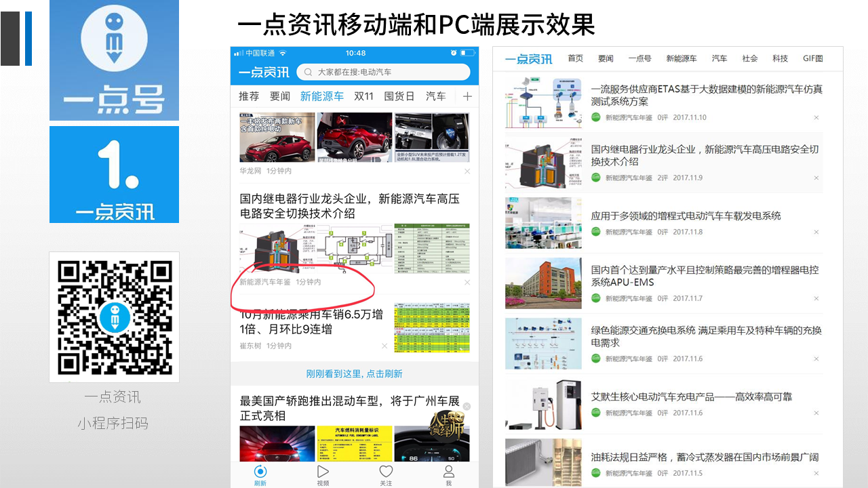This screenshot has height=488, width=868.
Task: Select the 囤货日 tab in mobile app
Action: point(399,96)
